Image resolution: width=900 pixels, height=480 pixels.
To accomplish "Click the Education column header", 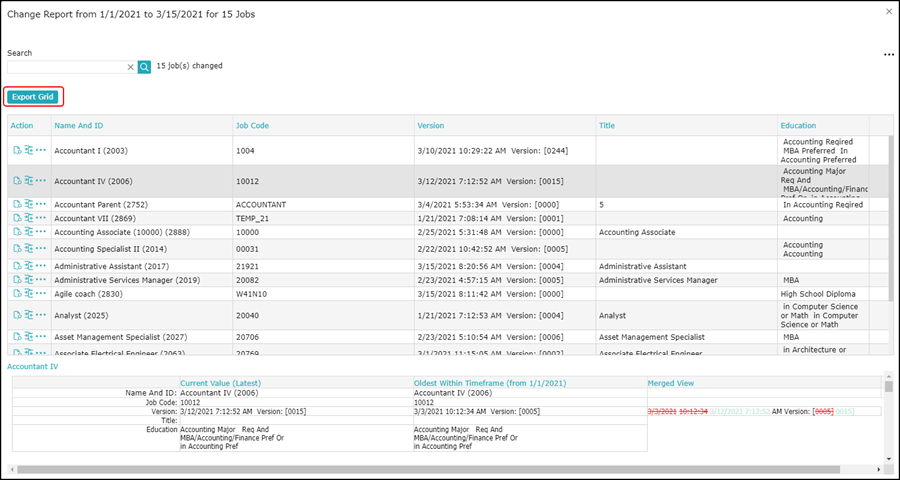I will click(798, 126).
